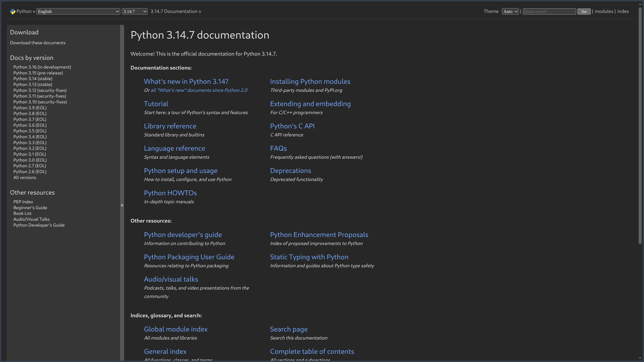This screenshot has width=644, height=362.
Task: Open the index link in header
Action: pos(623,11)
